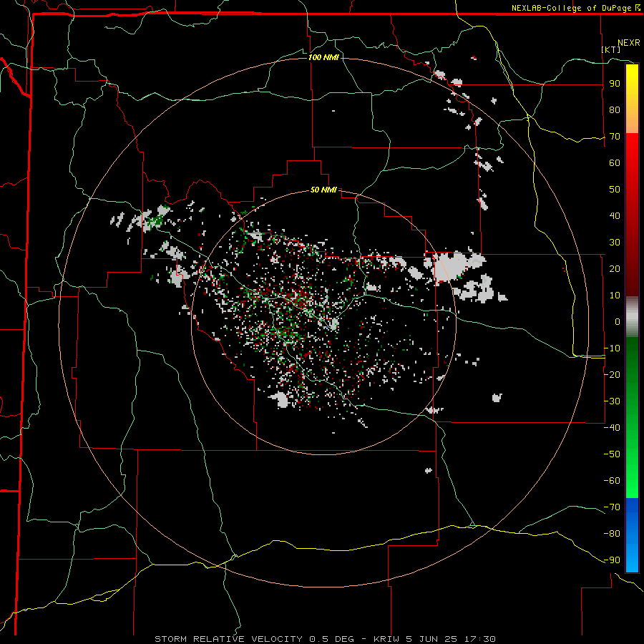Click the -60 value on the velocity scale
Viewport: 644px width, 644px height.
point(612,481)
